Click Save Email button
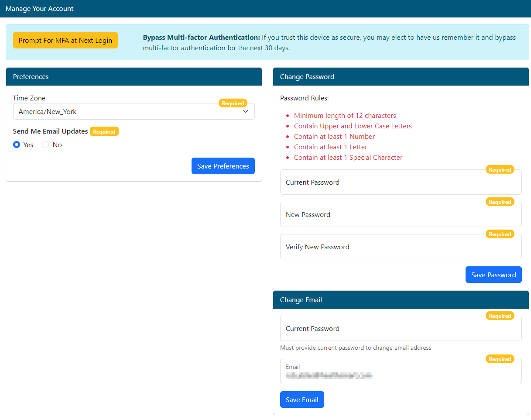This screenshot has width=531, height=420. (302, 399)
